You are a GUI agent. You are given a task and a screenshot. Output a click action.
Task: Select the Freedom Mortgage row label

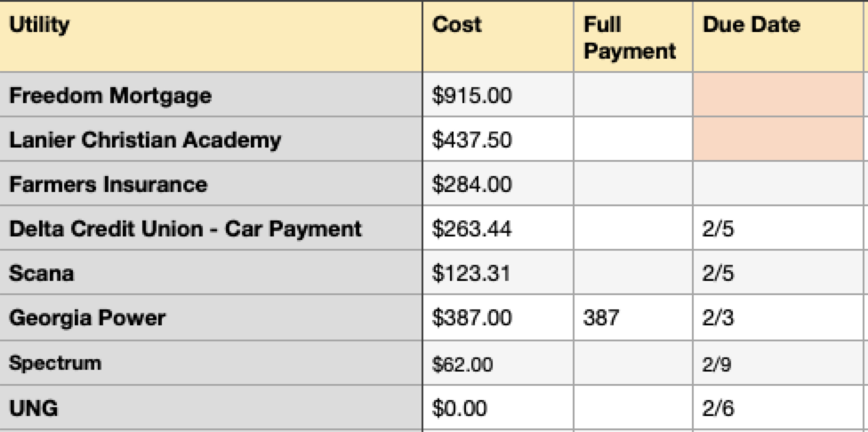click(211, 95)
